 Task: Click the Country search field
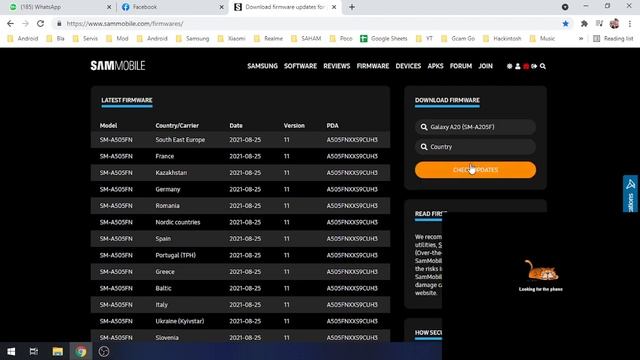(476, 147)
